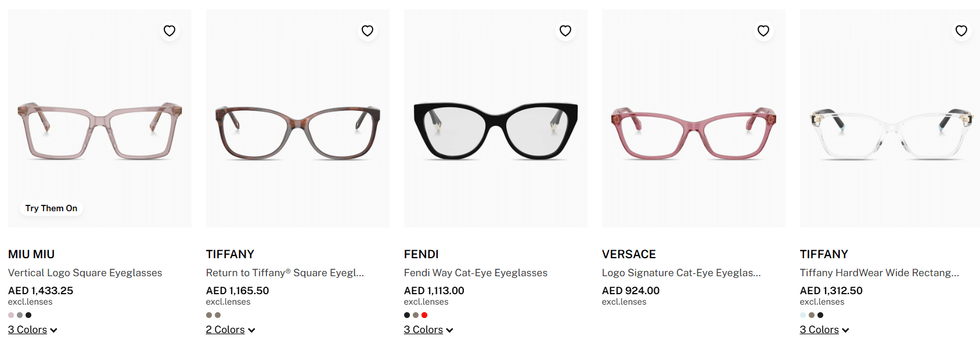
Task: Open Vertical Logo Square Eyeglasses link
Action: click(85, 273)
